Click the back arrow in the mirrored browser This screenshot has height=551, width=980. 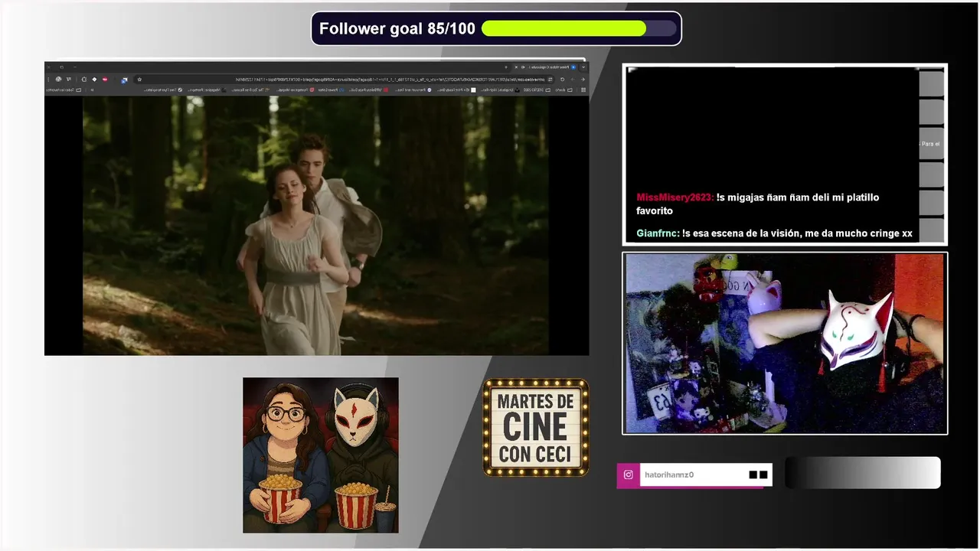tap(583, 80)
